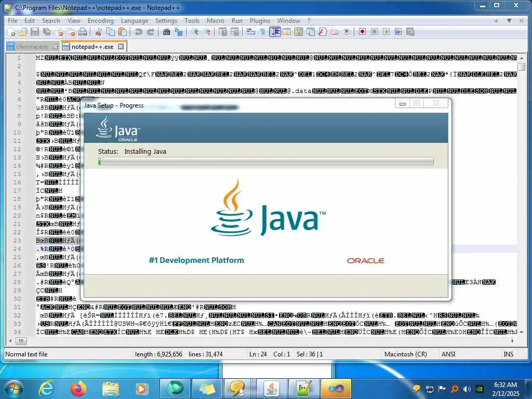Viewport: 532px width, 399px height.
Task: Click the volume speaker tray icon
Action: [x=467, y=389]
